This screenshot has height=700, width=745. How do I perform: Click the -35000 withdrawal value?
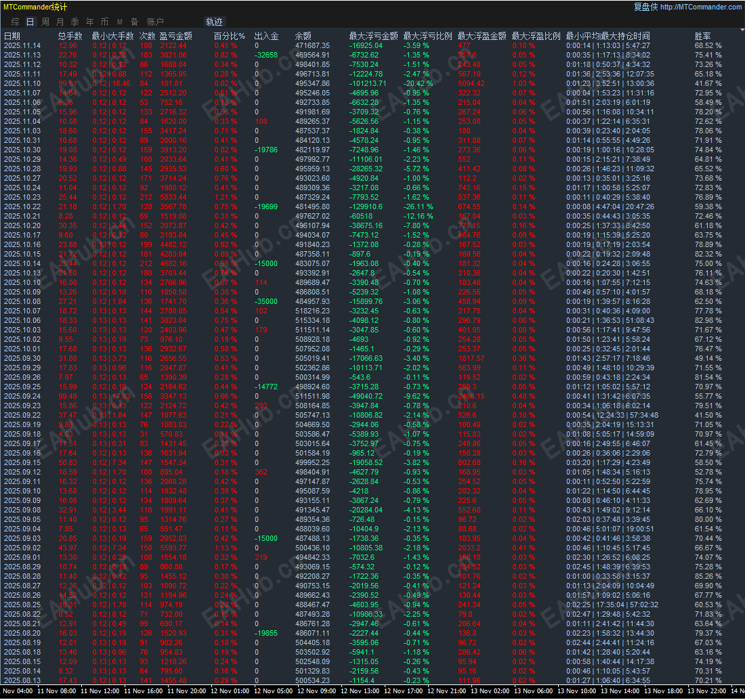[x=266, y=301]
